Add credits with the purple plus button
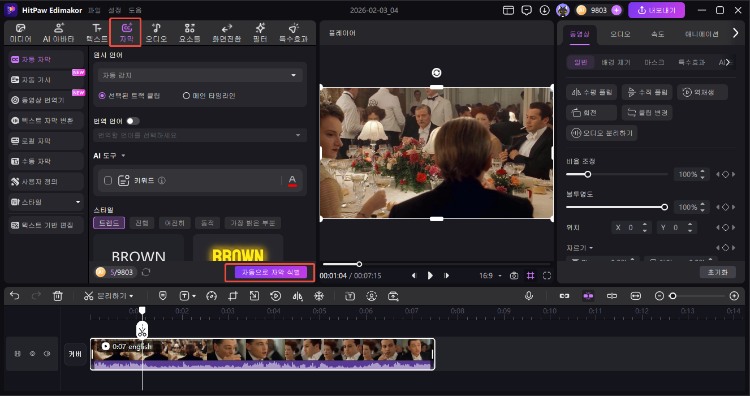Image resolution: width=750 pixels, height=396 pixels. (617, 10)
